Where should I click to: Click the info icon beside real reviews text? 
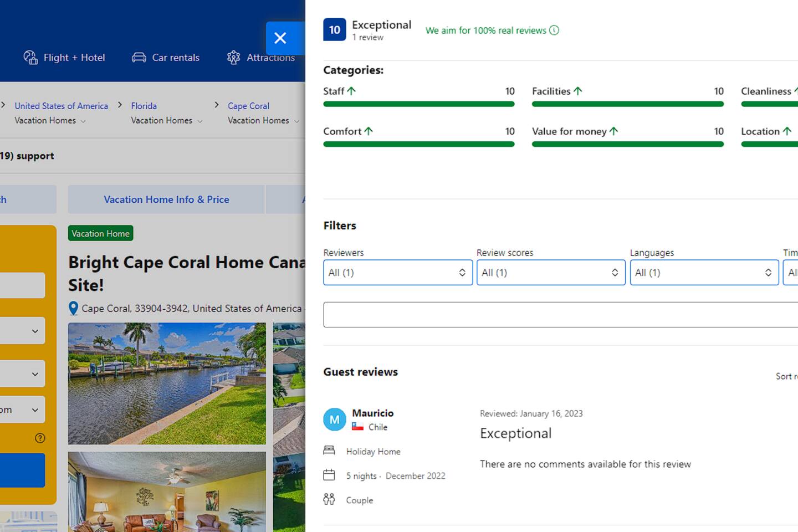click(554, 30)
